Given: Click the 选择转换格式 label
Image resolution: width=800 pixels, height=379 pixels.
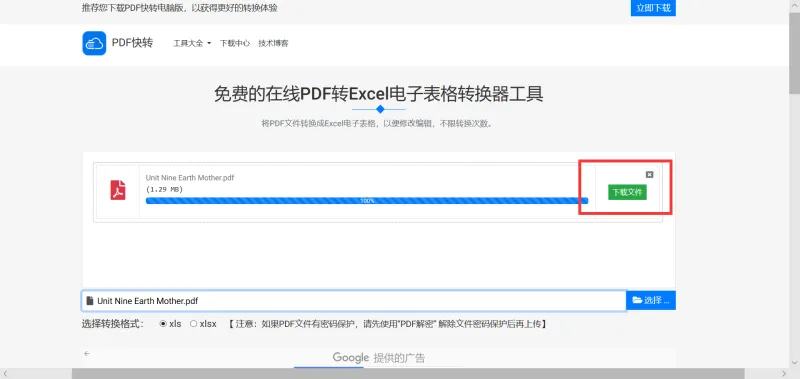Looking at the screenshot, I should click(113, 323).
